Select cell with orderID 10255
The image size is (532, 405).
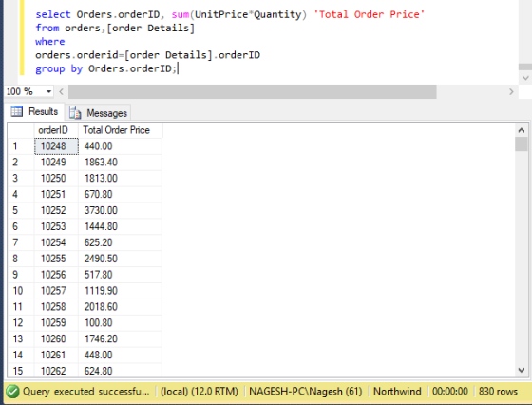[56, 259]
